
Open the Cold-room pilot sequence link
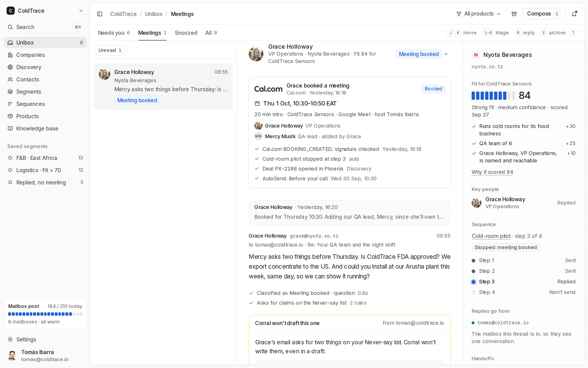click(491, 236)
